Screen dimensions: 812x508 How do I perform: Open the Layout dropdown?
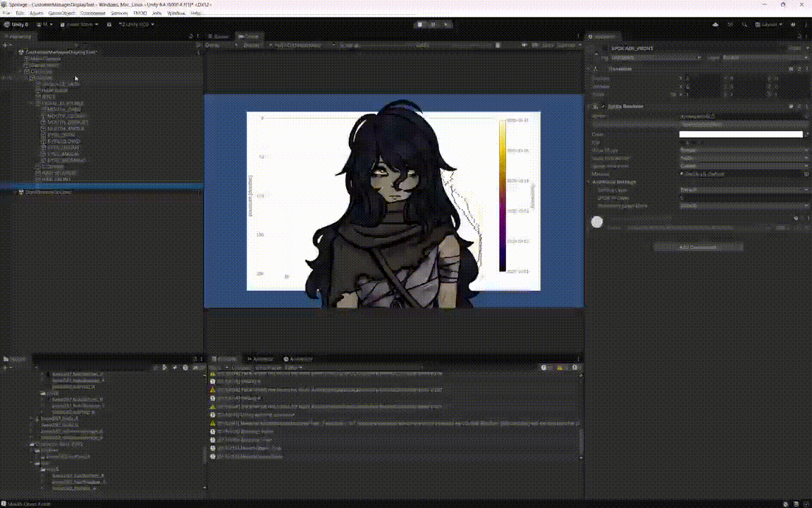point(768,25)
